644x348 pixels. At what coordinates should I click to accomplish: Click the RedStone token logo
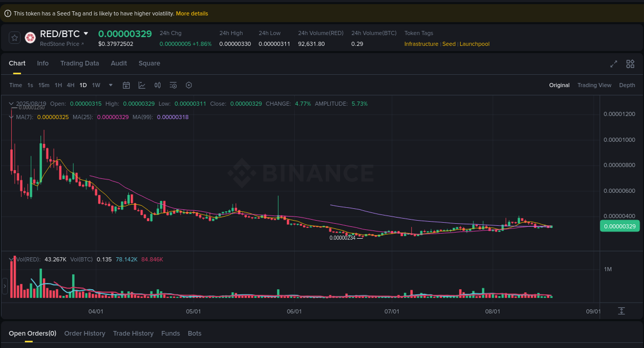coord(30,38)
